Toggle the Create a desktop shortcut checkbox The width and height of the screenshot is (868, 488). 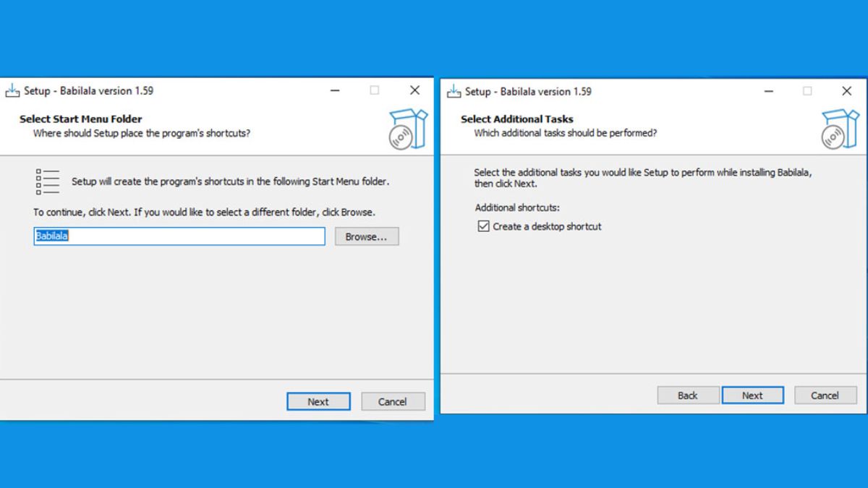(x=484, y=226)
